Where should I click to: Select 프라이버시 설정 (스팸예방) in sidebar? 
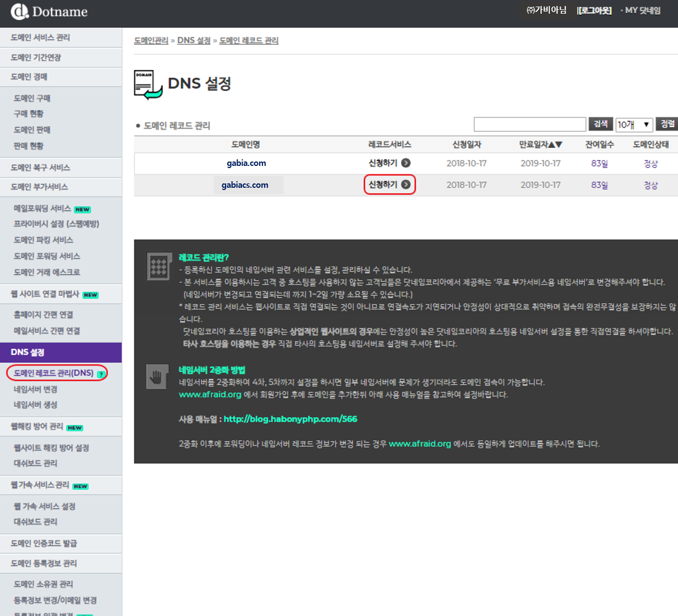coord(56,224)
